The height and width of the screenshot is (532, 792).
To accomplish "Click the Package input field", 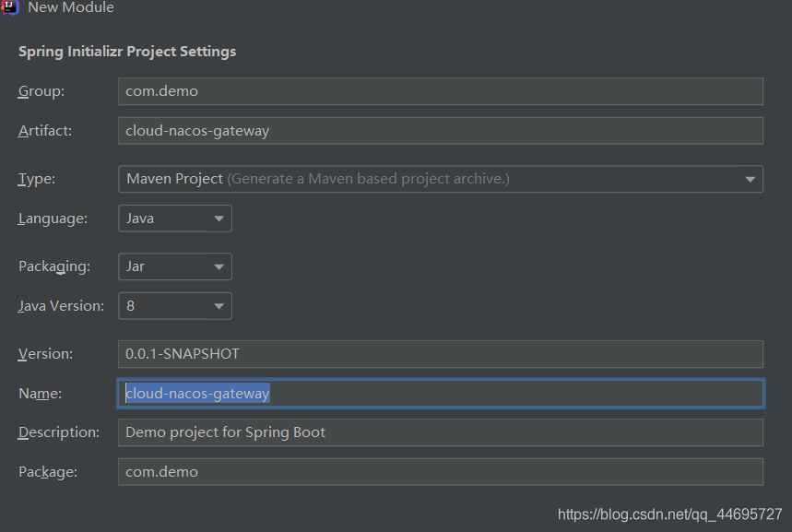I will point(440,472).
